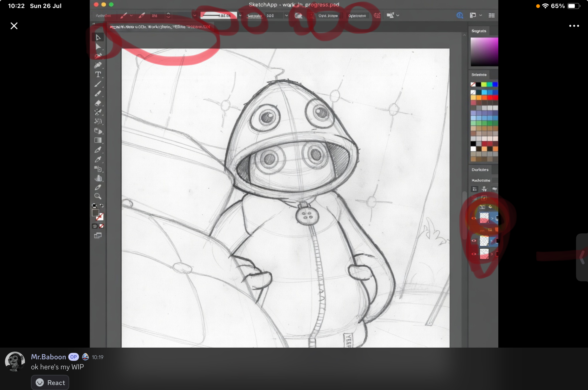Select the Paint Bucket tool

98,131
